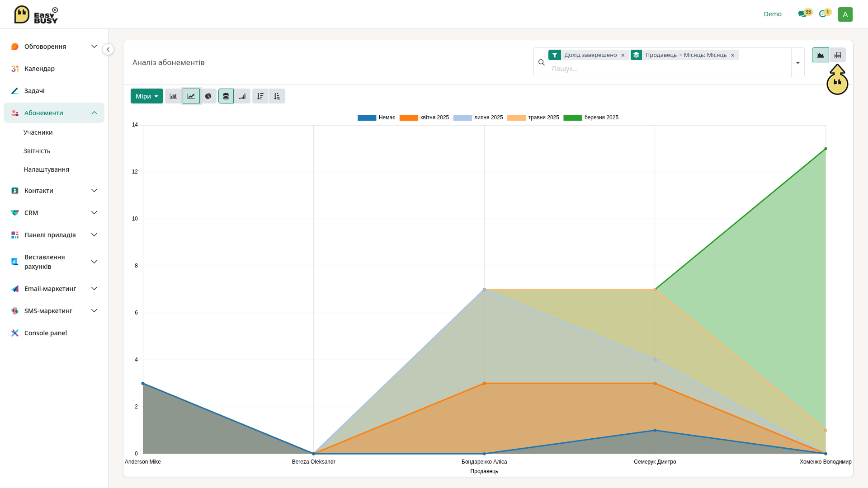Click the Пошук search field
Screen dimensions: 868x488
click(x=669, y=69)
